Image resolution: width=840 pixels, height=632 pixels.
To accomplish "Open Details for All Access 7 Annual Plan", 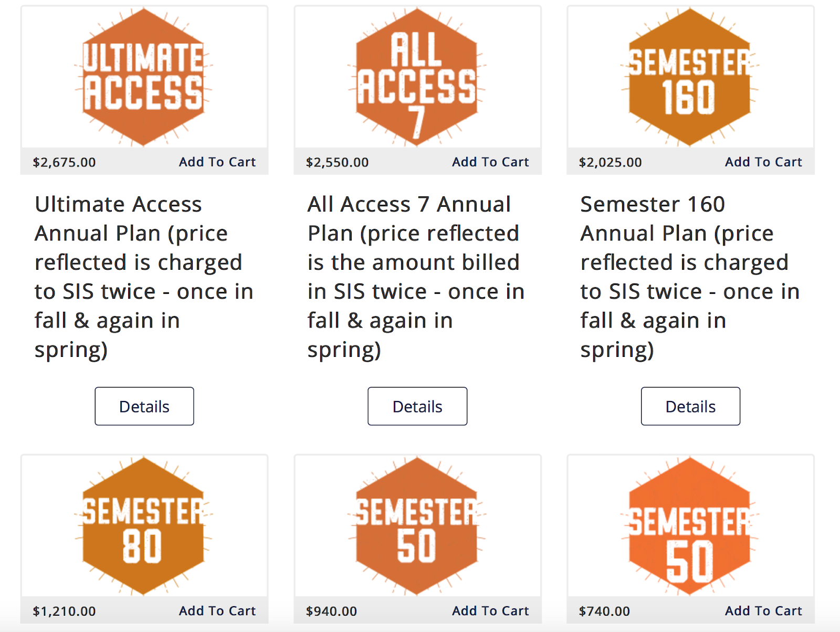I will [x=417, y=406].
